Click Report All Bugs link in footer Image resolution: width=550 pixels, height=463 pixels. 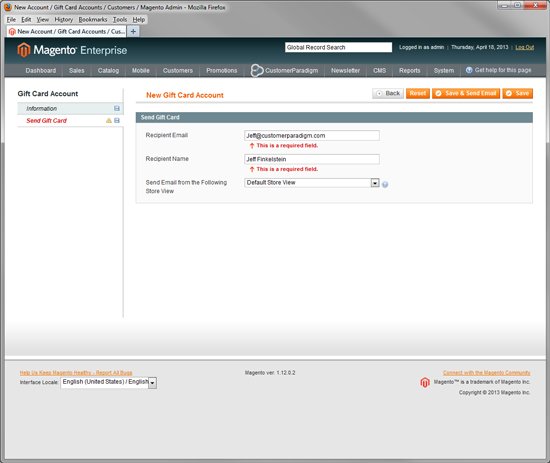tap(76, 373)
